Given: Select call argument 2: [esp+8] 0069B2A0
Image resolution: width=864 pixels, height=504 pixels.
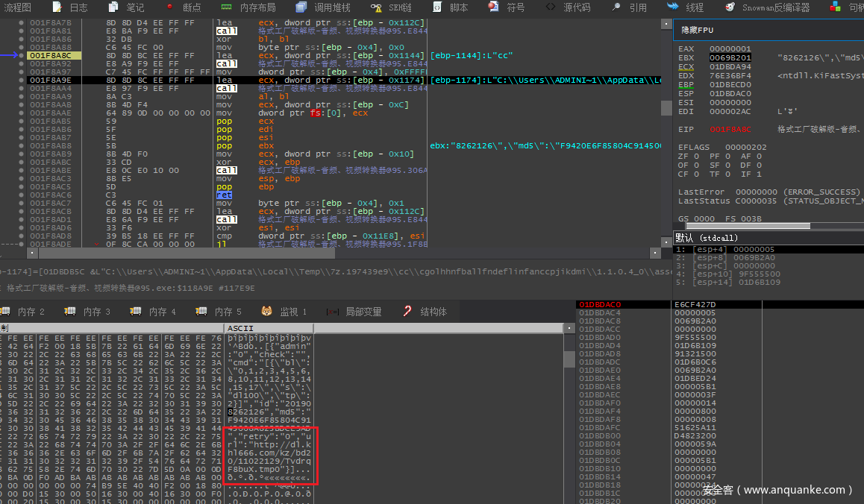Looking at the screenshot, I should click(768, 258).
